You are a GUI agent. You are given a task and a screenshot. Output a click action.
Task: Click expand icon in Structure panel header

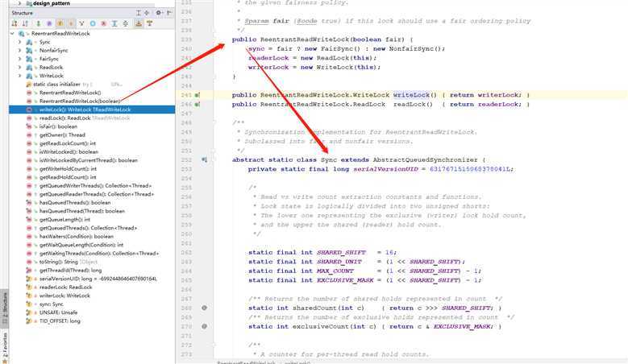139,13
